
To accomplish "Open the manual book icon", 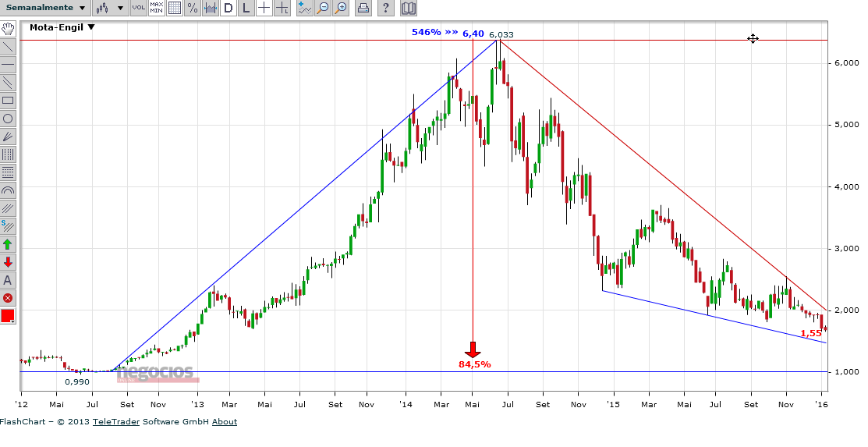I will [x=408, y=8].
